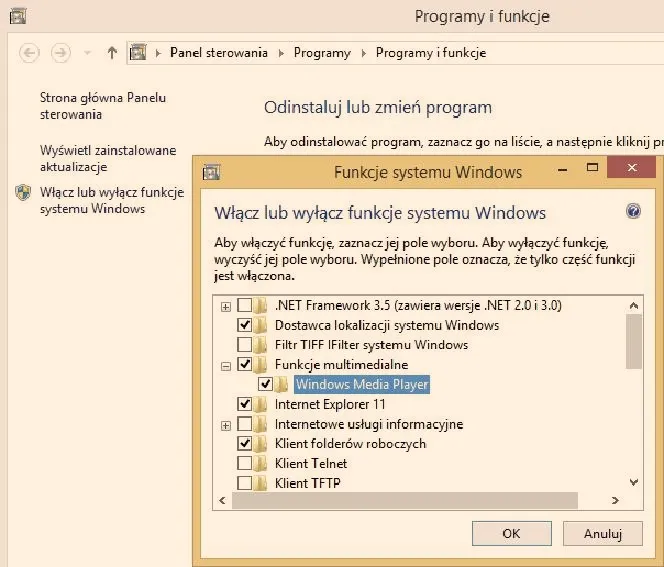Click the scroll down arrow in features list
The image size is (664, 567).
click(x=634, y=482)
